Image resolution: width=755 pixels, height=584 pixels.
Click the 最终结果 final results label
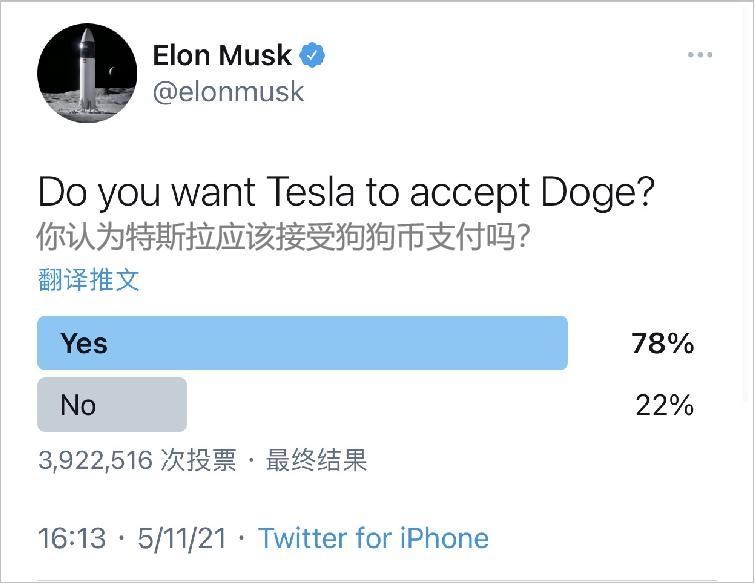(x=317, y=460)
